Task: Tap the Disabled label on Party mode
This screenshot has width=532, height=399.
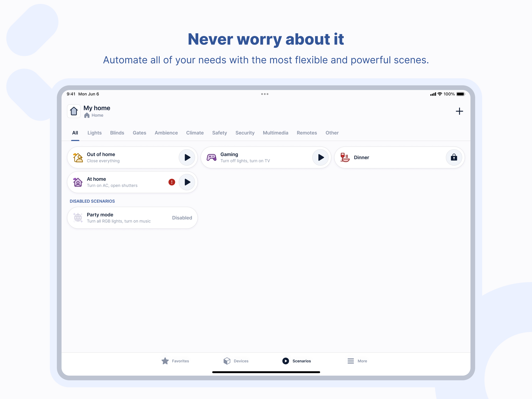Action: pyautogui.click(x=182, y=218)
